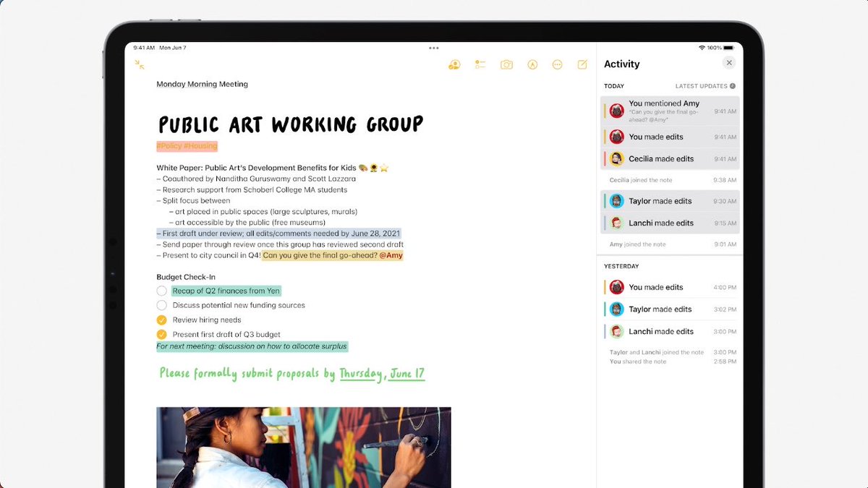868x488 pixels.
Task: Tap the 9:41 AM status bar time
Action: coord(145,48)
